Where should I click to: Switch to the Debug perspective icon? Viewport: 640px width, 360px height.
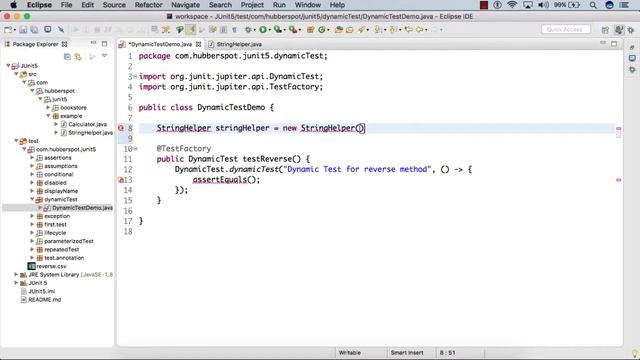(631, 30)
